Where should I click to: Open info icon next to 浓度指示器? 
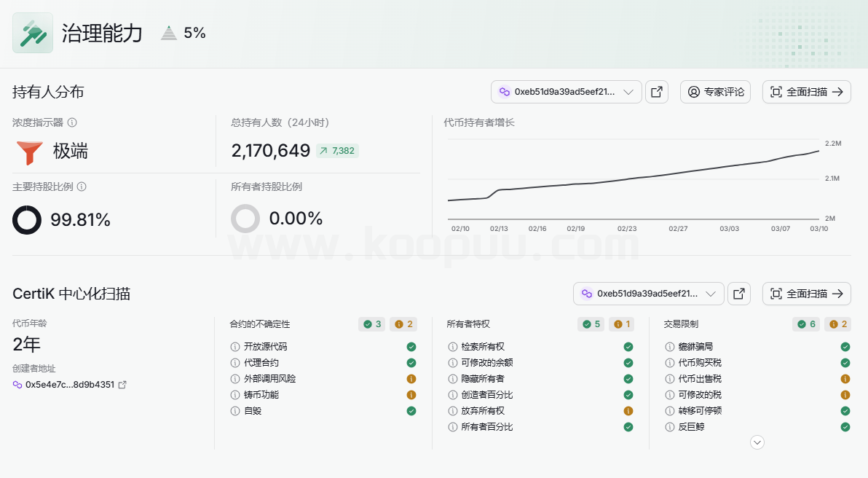click(x=72, y=122)
